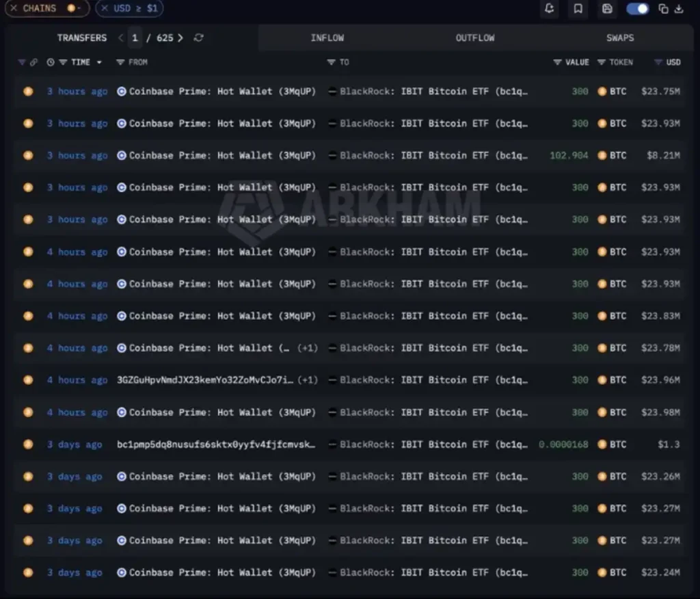
Task: Click the Bitcoin chain icon in $23.24M row
Action: pos(28,572)
